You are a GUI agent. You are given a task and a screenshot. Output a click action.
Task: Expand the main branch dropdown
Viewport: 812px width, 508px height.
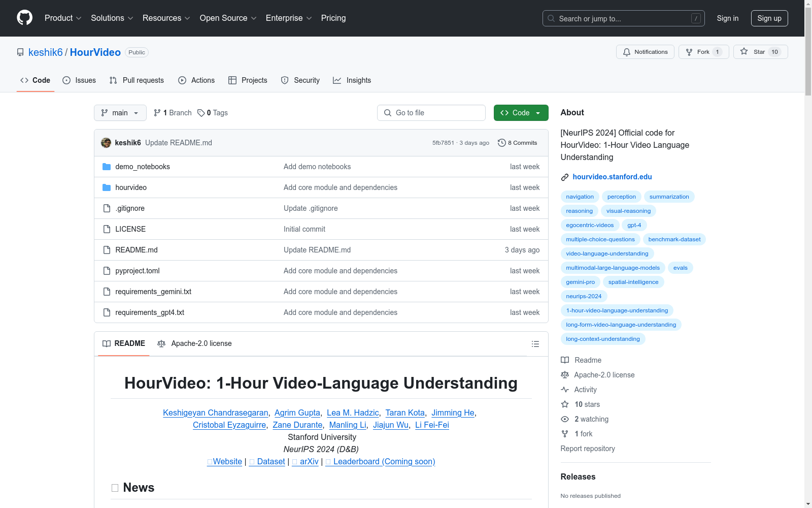(x=120, y=113)
